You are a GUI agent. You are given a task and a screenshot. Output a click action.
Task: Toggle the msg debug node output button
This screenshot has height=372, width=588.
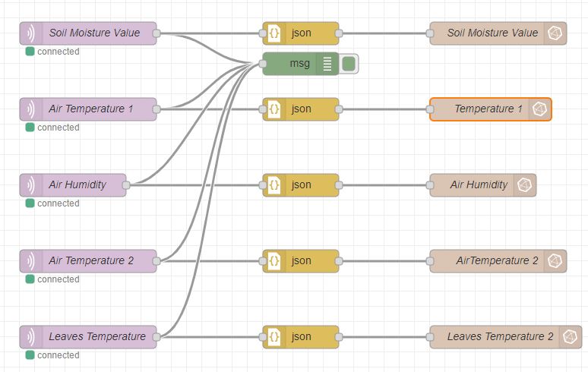click(x=349, y=64)
